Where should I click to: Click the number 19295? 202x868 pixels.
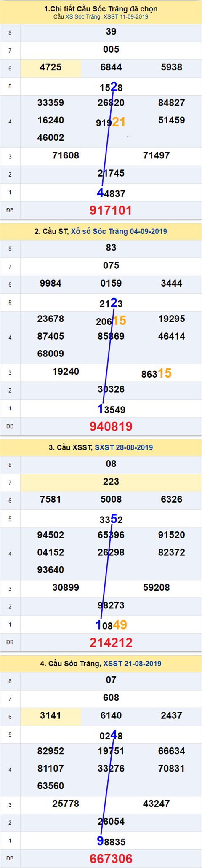tap(172, 319)
